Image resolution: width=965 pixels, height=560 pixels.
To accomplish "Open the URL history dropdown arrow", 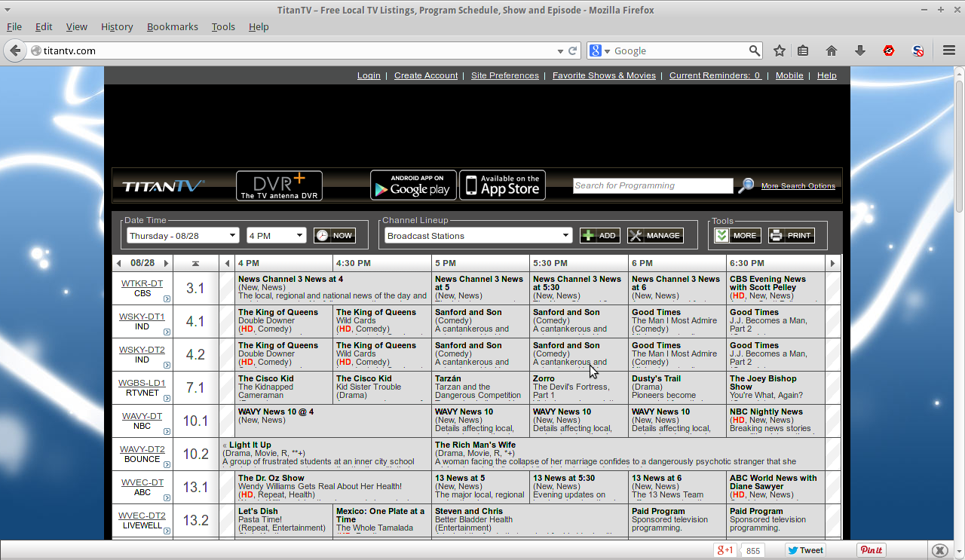I will pyautogui.click(x=560, y=50).
